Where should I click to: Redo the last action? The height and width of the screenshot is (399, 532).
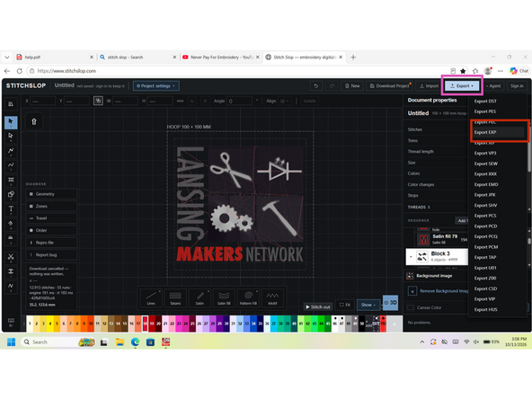(332, 86)
